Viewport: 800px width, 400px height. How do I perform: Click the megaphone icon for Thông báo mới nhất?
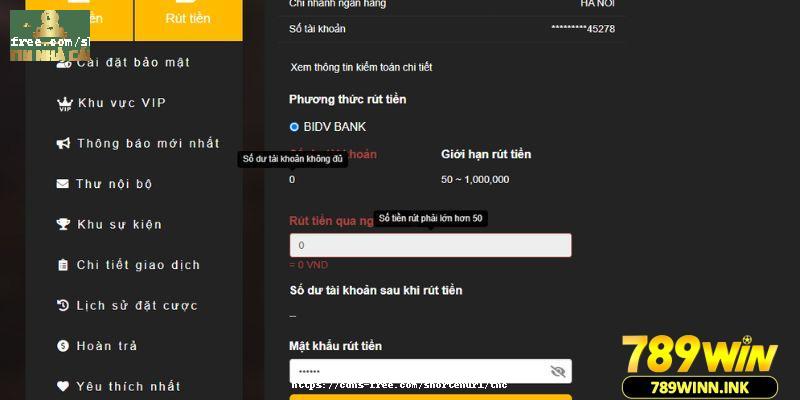click(63, 143)
